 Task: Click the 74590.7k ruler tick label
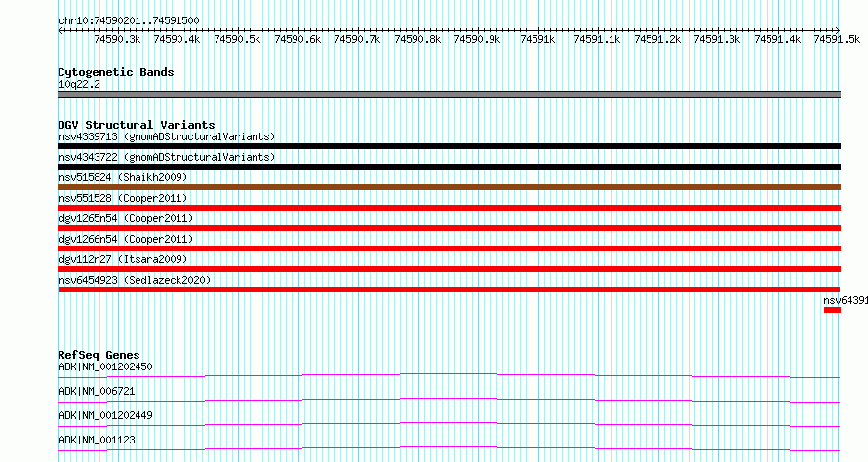click(358, 39)
